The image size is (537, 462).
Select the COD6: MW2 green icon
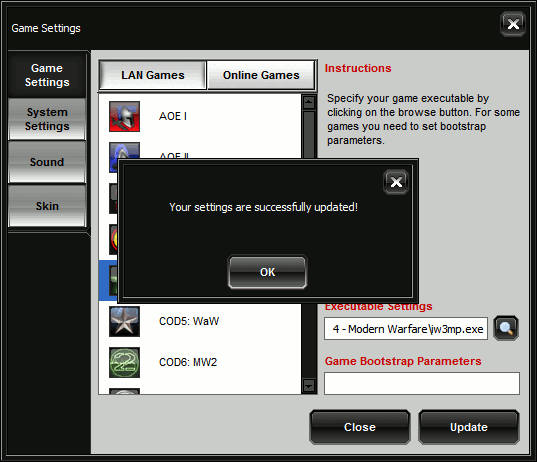124,363
